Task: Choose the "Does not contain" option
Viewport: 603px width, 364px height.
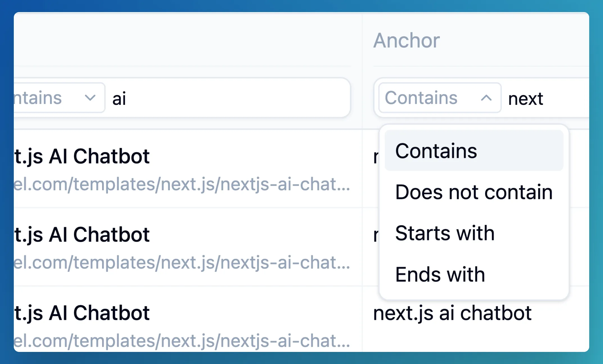Action: click(474, 192)
